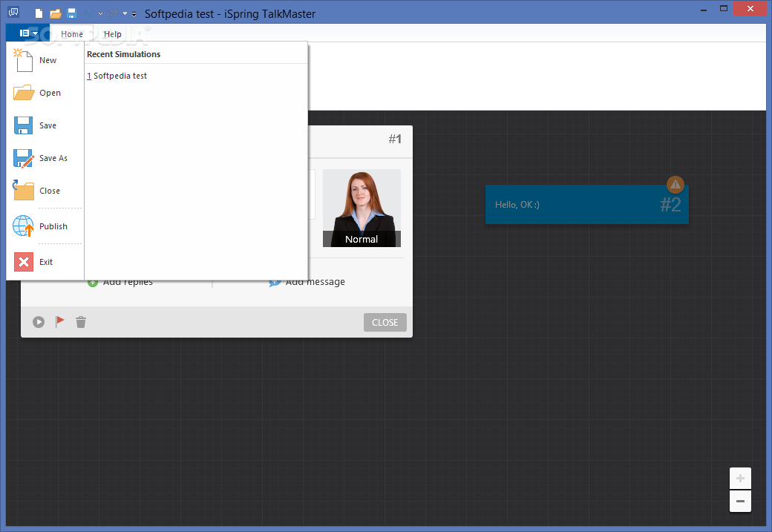
Task: Toggle the blue application menu button
Action: [28, 33]
